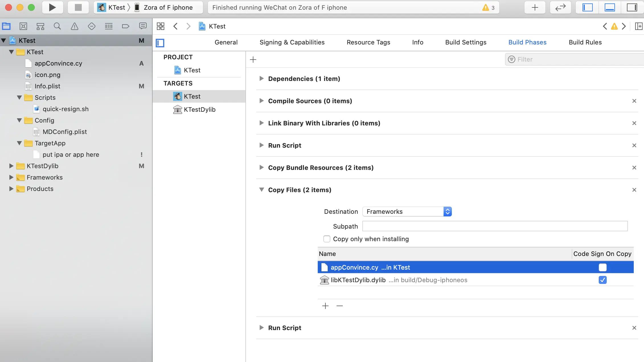
Task: Click the Run (play) button
Action: 52,7
